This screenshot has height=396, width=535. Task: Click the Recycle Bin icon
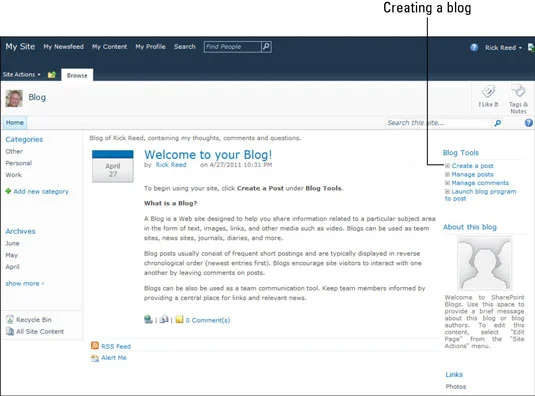point(10,320)
